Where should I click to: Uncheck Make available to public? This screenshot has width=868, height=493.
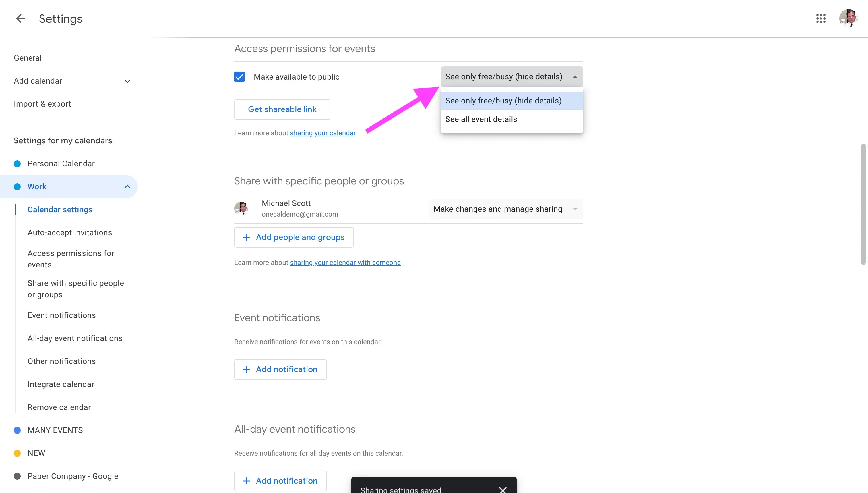coord(239,76)
